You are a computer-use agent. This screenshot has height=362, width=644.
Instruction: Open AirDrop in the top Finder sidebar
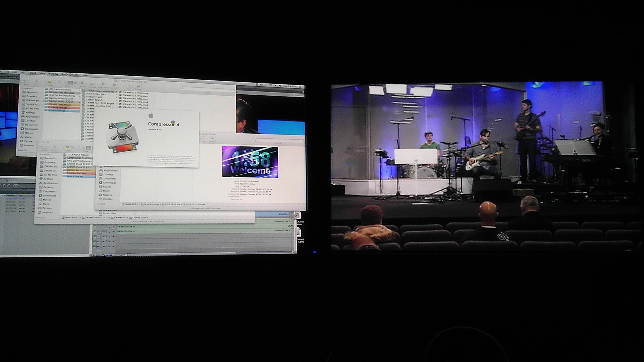point(30,113)
